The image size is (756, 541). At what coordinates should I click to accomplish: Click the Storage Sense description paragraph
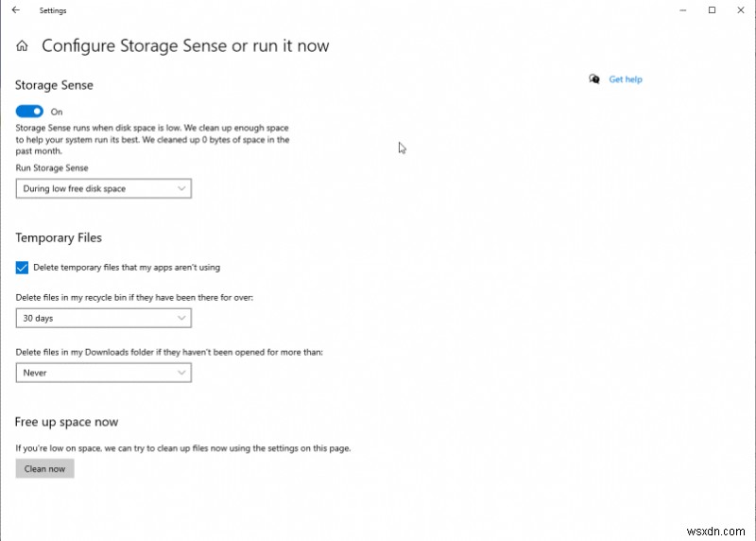152,139
